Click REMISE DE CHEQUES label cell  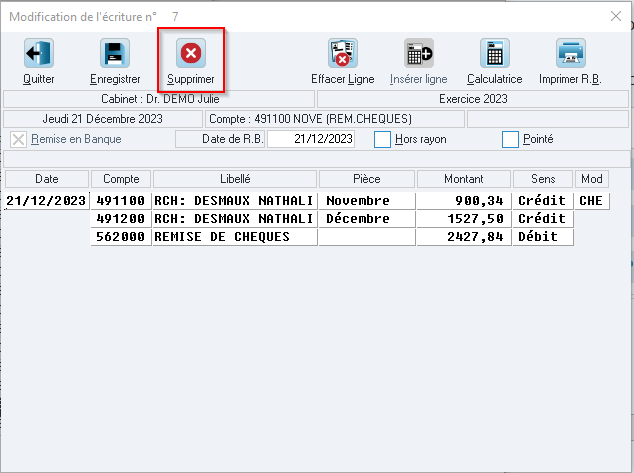pyautogui.click(x=235, y=237)
